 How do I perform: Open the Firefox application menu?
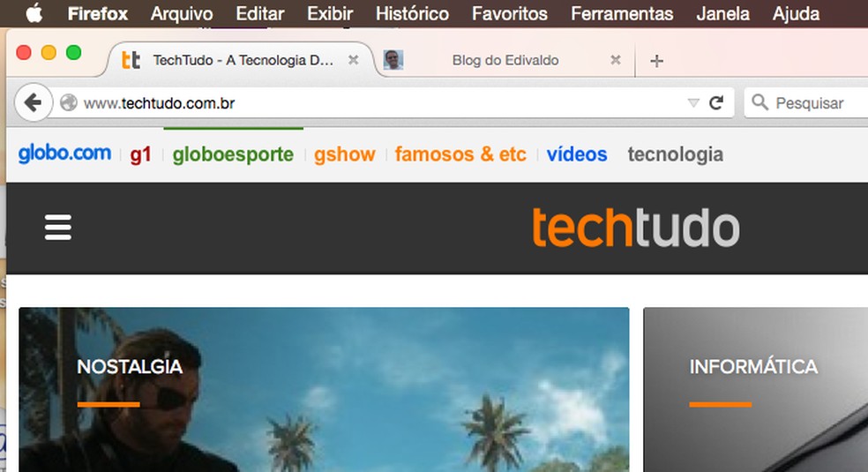coord(97,13)
